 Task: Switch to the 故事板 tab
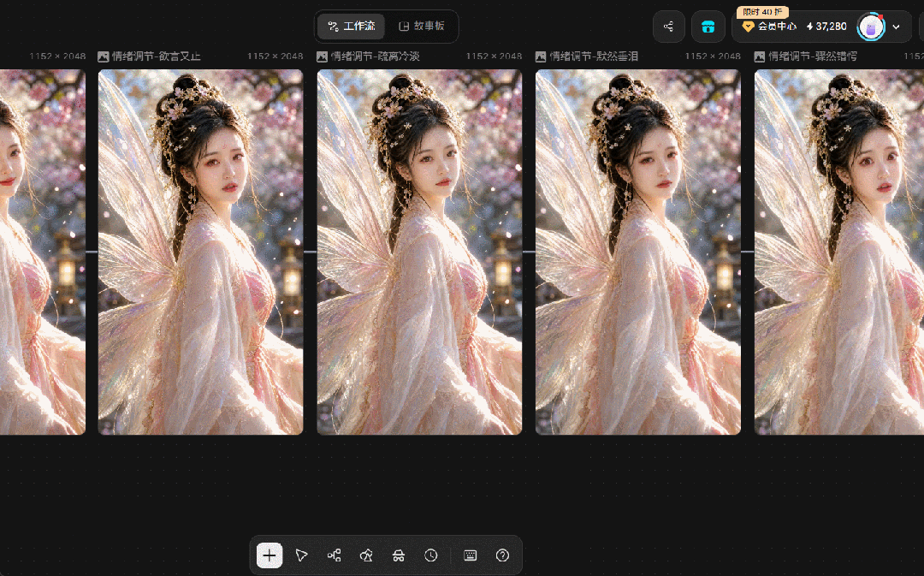(421, 26)
